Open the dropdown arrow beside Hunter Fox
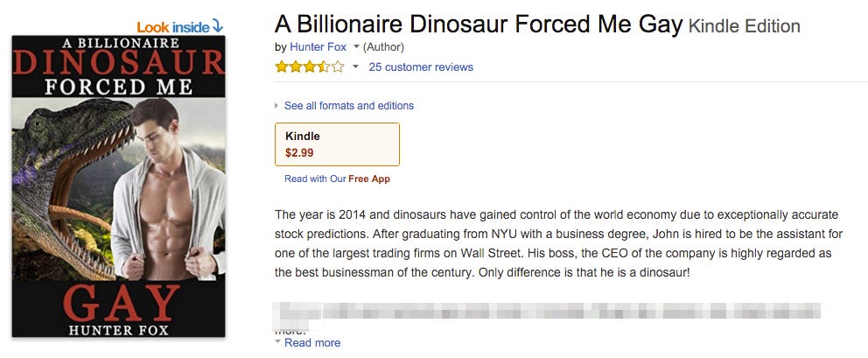This screenshot has width=868, height=358. point(356,47)
